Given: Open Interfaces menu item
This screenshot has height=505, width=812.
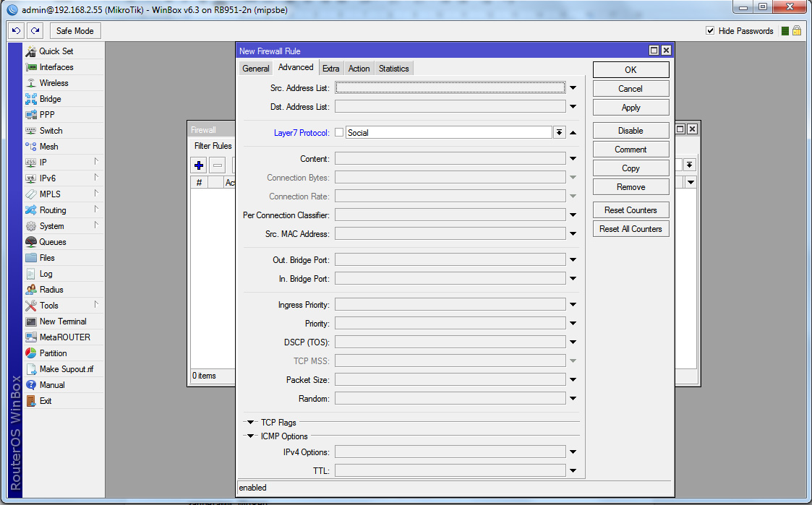Looking at the screenshot, I should pyautogui.click(x=63, y=67).
